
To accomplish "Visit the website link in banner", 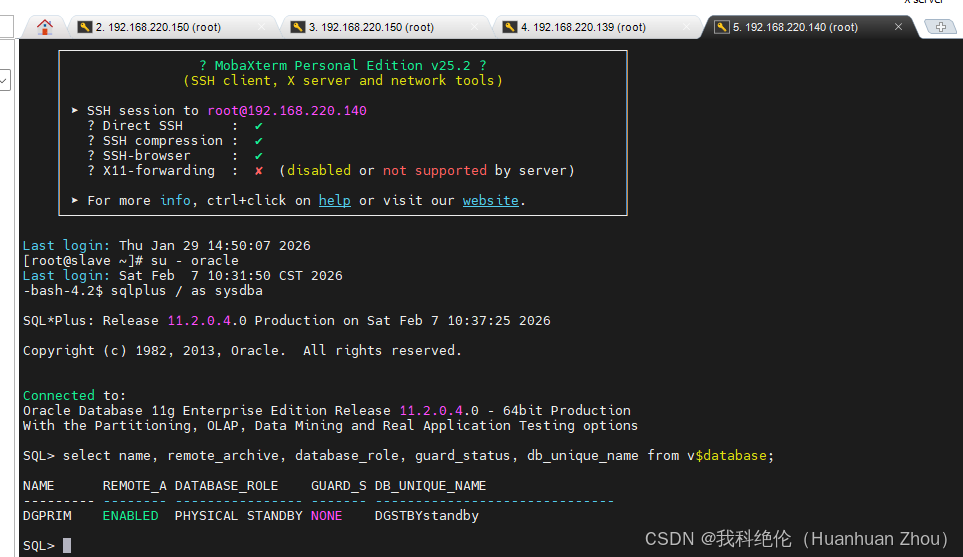I will tap(491, 201).
